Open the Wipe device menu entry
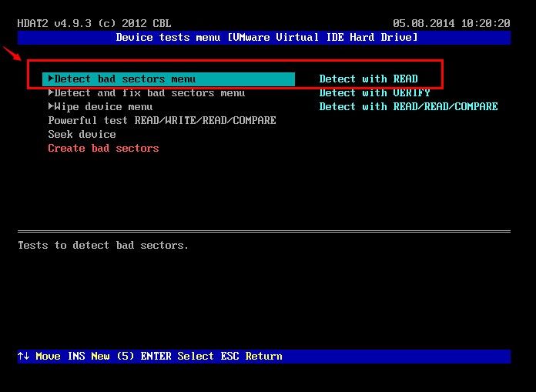 coord(103,106)
